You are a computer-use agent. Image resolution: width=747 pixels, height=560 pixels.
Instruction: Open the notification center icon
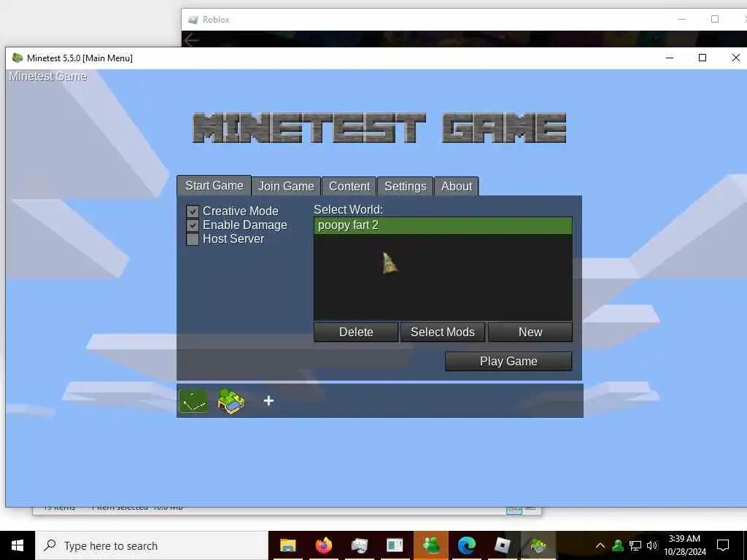point(723,545)
